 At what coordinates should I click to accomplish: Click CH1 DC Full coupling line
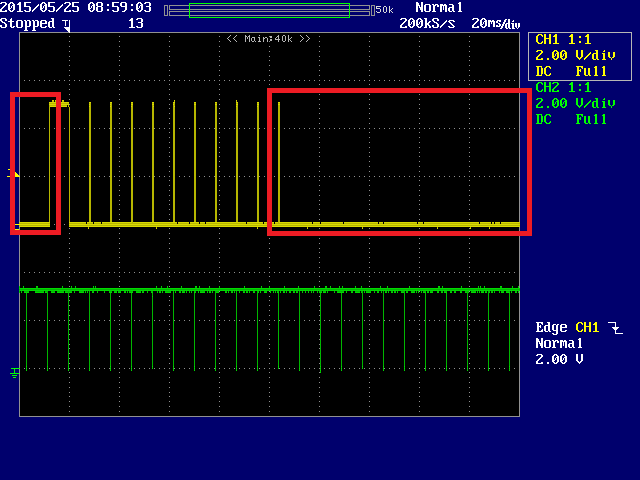[x=571, y=71]
